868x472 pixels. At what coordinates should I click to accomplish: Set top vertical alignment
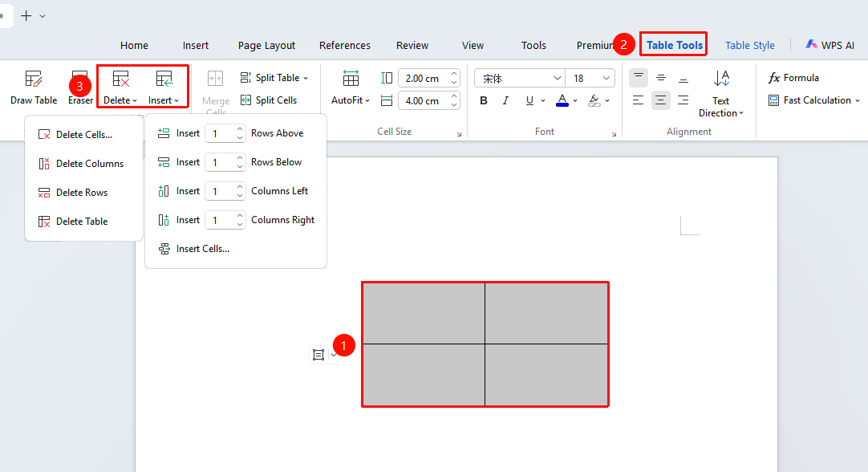pos(639,78)
